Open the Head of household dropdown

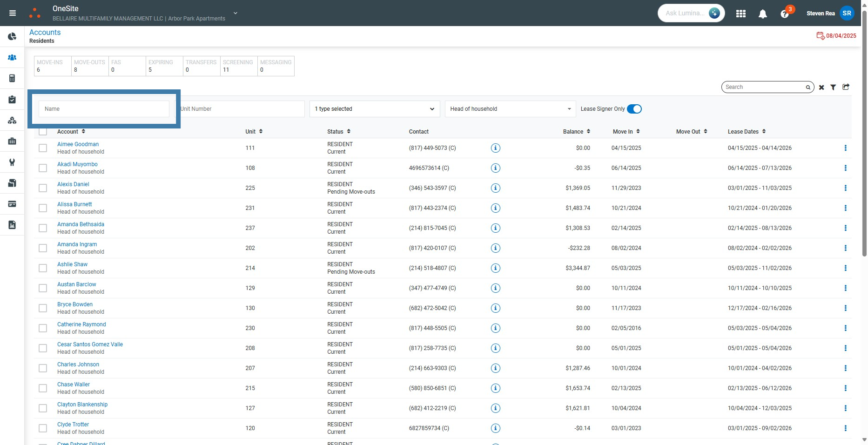(x=510, y=109)
